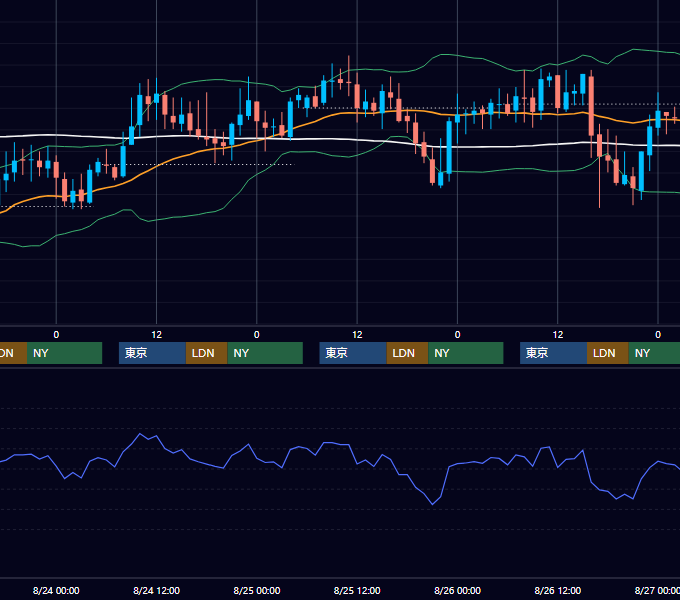The height and width of the screenshot is (600, 680).
Task: Click hour label 12 above 8/26 東京 session
Action: (x=558, y=335)
